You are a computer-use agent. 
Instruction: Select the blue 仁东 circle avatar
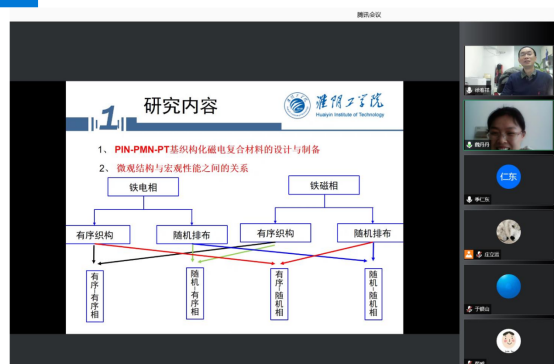[x=508, y=177]
